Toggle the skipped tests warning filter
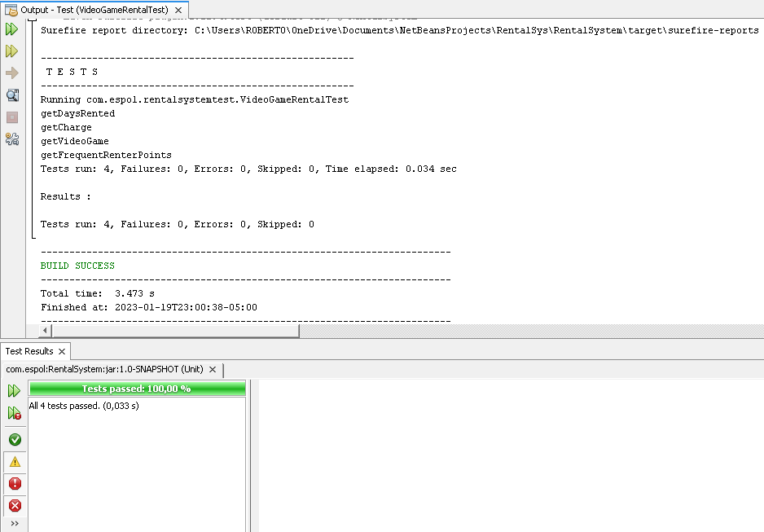This screenshot has height=532, width=764. [14, 462]
